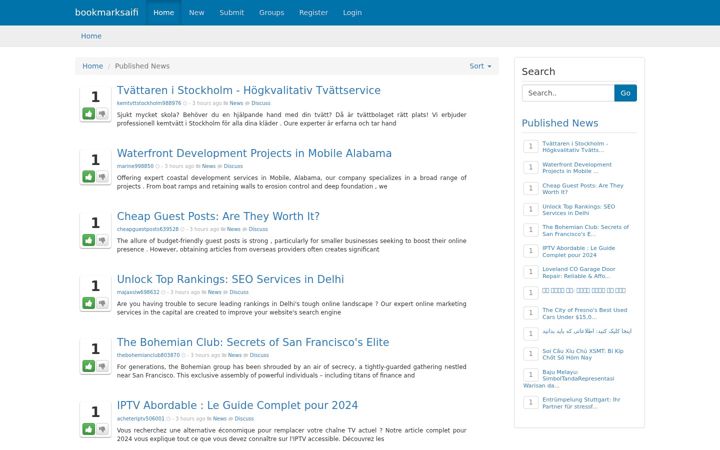Open author acheteriptv506001 profile
720x450 pixels.
click(140, 418)
